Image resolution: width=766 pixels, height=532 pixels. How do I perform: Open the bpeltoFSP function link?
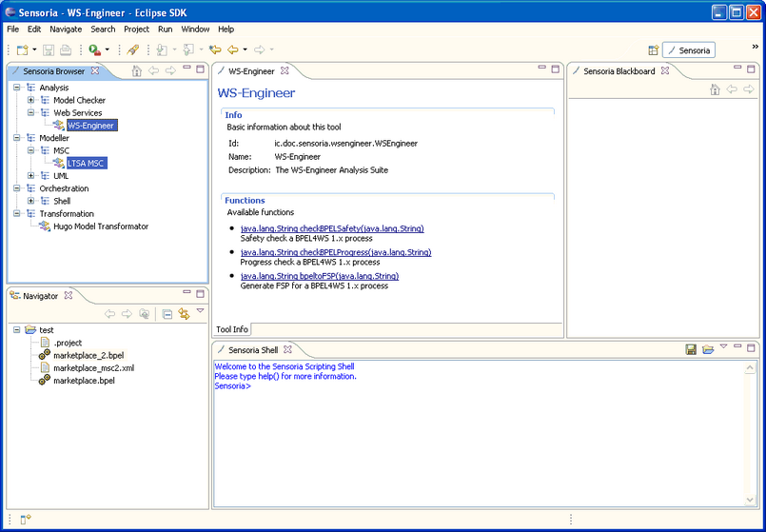pyautogui.click(x=320, y=276)
